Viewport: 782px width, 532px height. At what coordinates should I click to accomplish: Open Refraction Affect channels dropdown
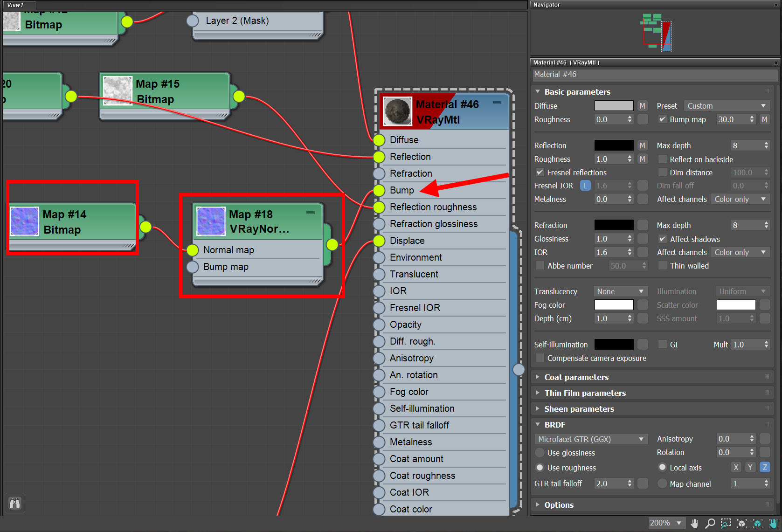(x=740, y=252)
